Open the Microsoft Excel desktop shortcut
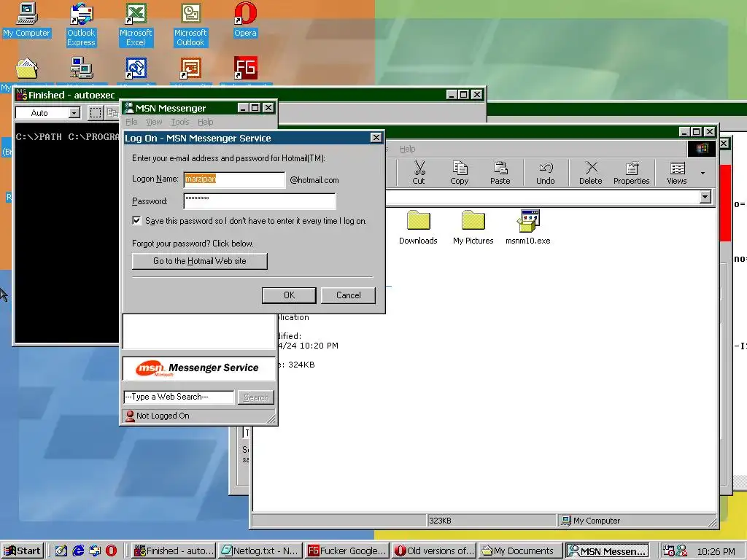The image size is (747, 560). click(136, 25)
